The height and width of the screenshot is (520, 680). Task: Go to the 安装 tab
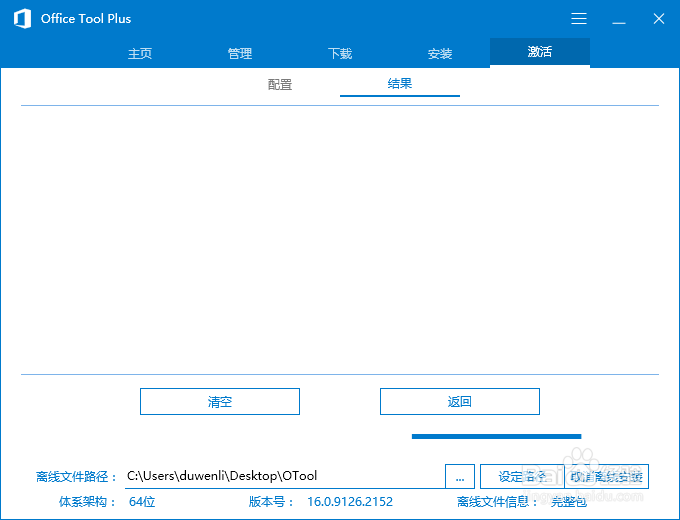tap(440, 53)
